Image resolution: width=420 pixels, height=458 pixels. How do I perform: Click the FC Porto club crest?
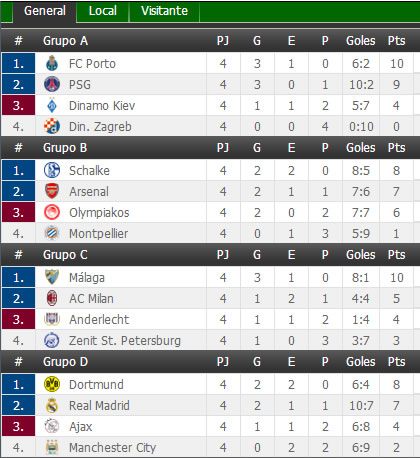pyautogui.click(x=52, y=63)
